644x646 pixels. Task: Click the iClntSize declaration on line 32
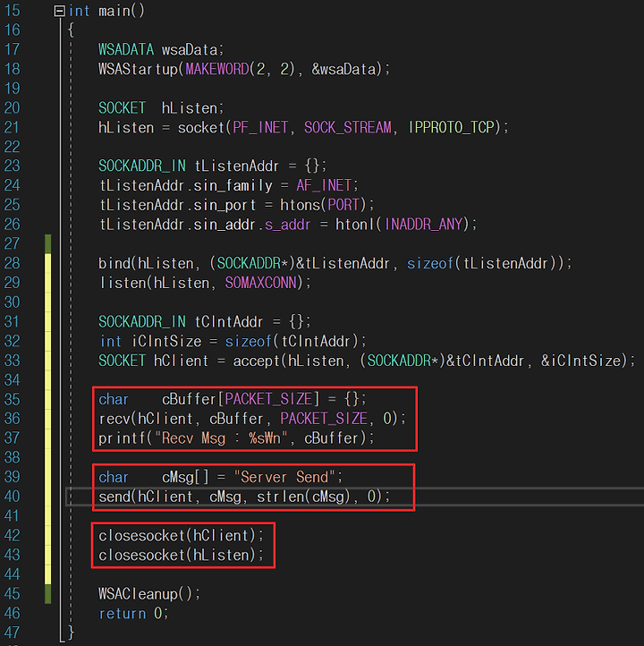(166, 342)
